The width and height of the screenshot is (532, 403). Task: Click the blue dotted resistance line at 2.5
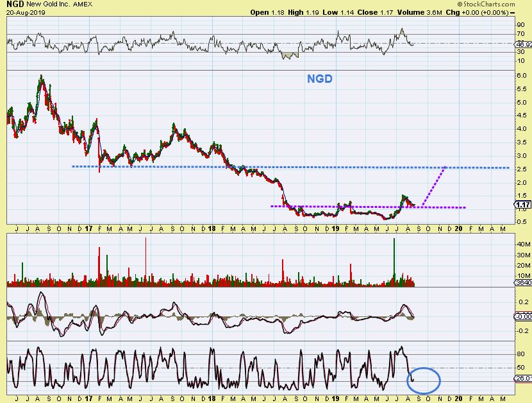tap(291, 167)
